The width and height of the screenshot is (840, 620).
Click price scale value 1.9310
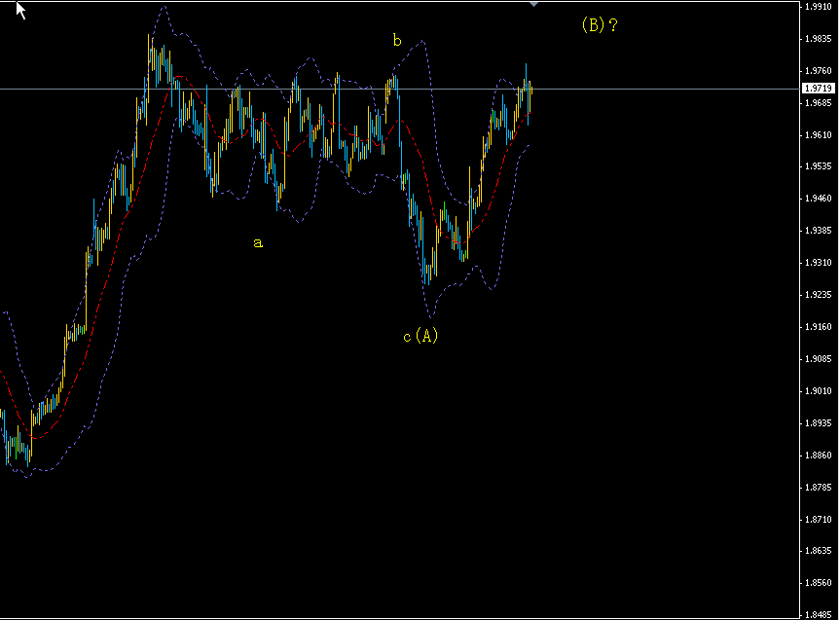tap(819, 263)
